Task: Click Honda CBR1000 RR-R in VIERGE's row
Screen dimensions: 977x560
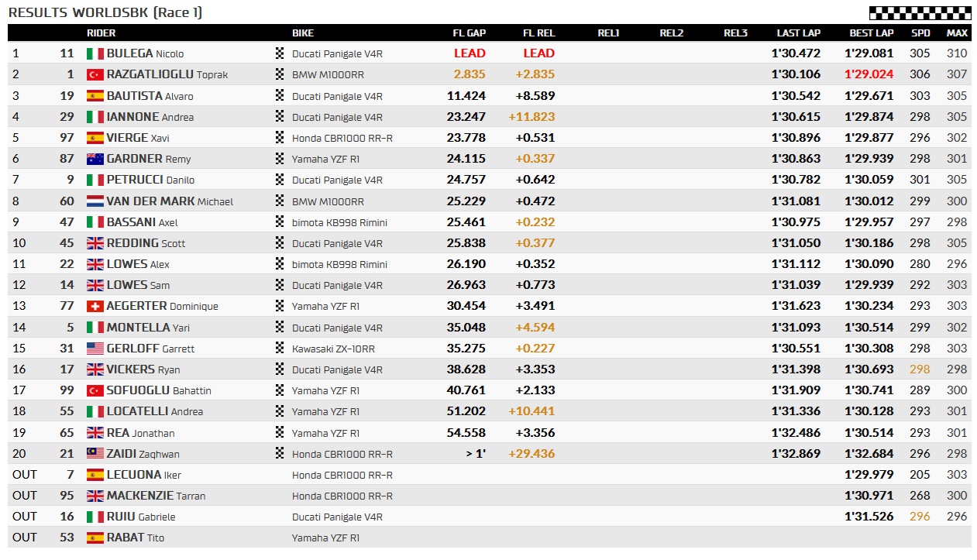Action: (342, 138)
